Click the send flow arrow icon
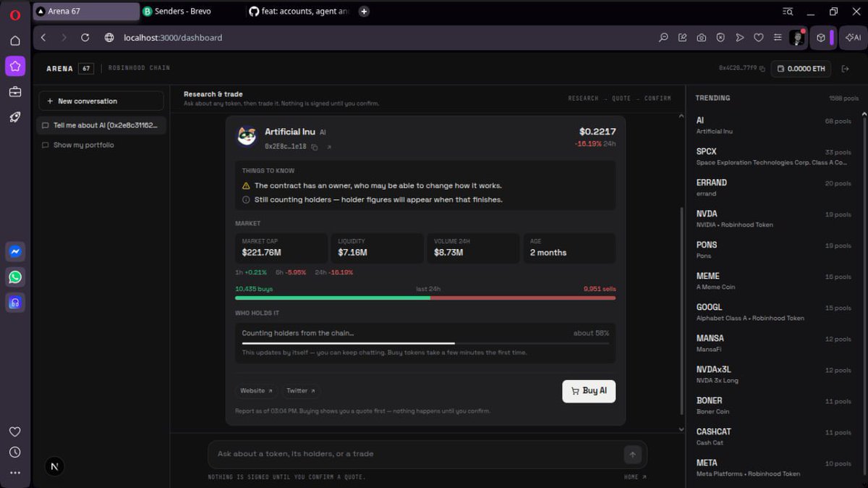This screenshot has width=868, height=488. pos(739,38)
